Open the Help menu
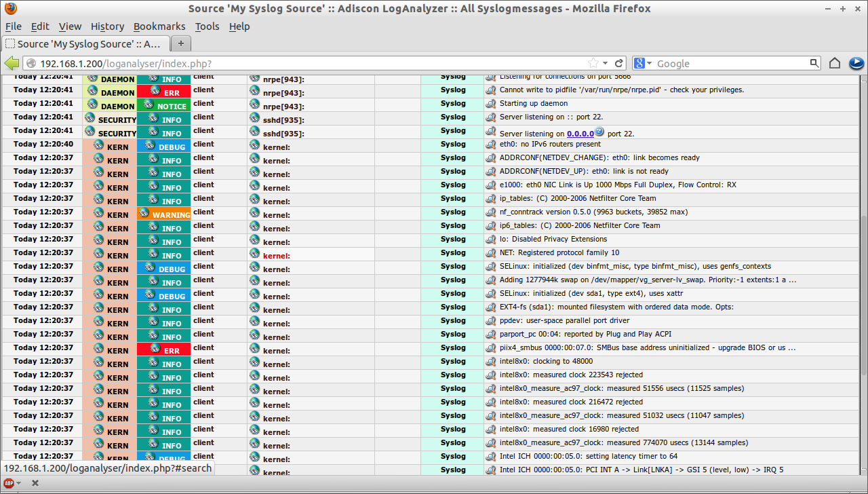The image size is (868, 494). coord(239,26)
